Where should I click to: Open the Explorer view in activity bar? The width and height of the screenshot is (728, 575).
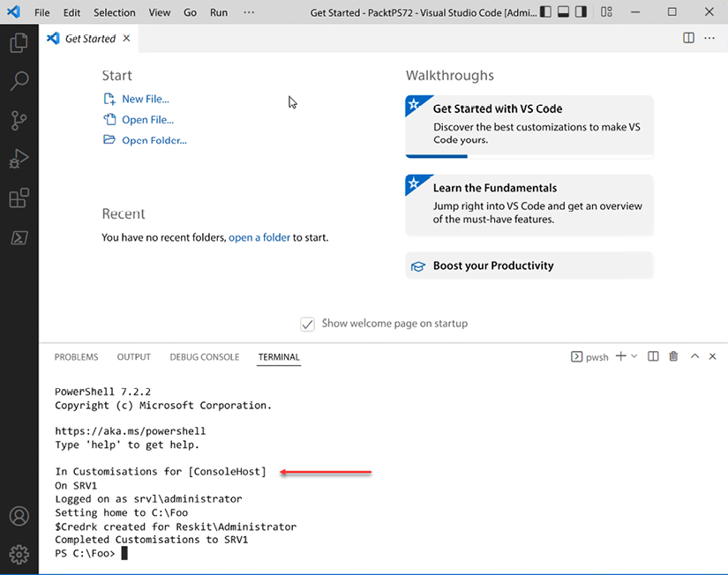click(19, 42)
